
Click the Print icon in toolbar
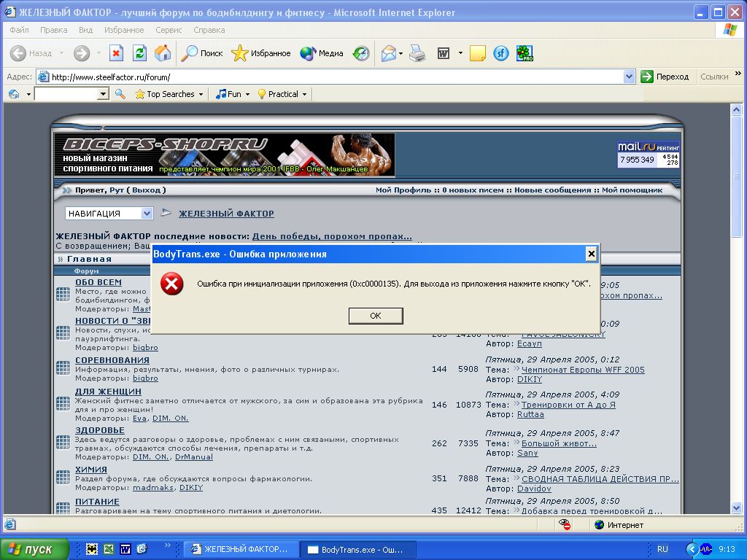[417, 53]
